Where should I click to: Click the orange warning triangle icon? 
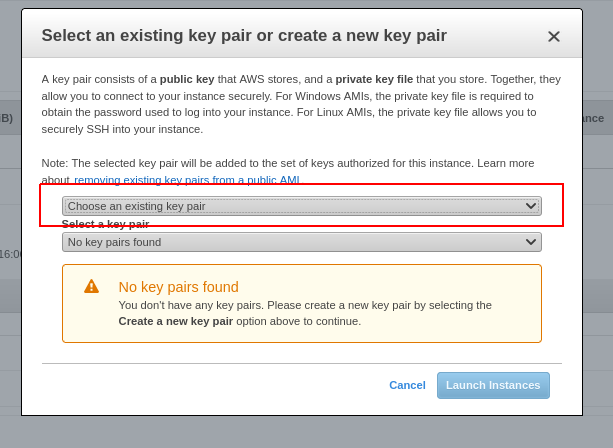click(x=91, y=286)
